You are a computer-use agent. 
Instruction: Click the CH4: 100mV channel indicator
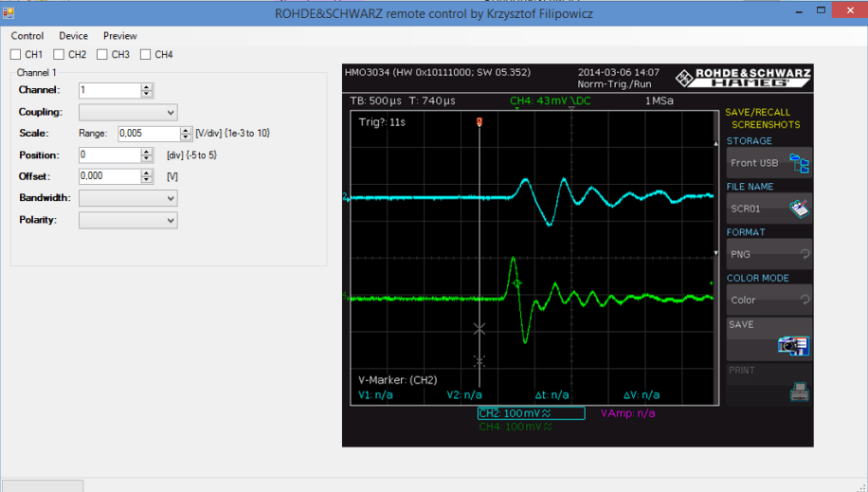pos(515,427)
